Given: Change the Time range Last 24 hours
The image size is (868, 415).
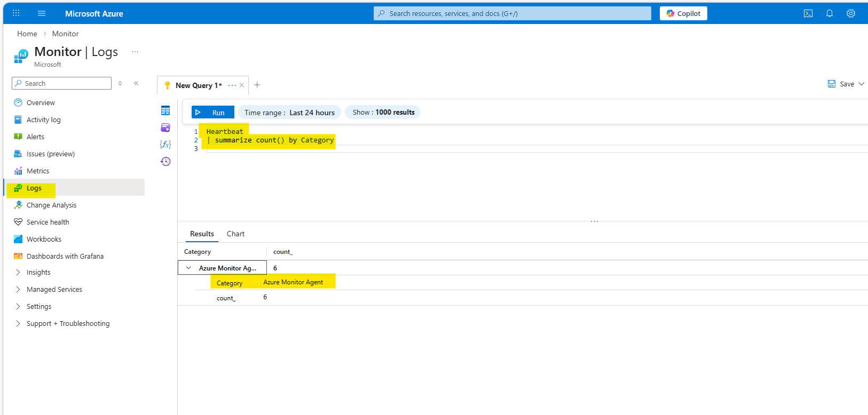Looking at the screenshot, I should [289, 113].
